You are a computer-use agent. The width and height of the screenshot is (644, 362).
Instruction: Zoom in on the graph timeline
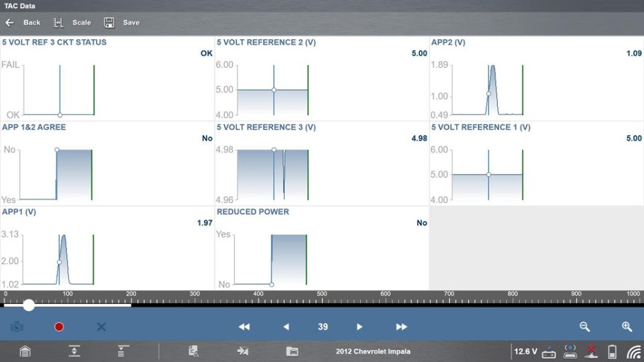click(627, 327)
